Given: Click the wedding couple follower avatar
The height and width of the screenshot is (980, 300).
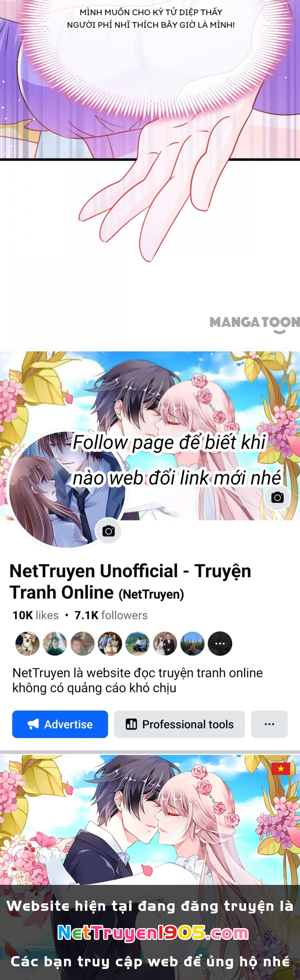Looking at the screenshot, I should tap(165, 643).
